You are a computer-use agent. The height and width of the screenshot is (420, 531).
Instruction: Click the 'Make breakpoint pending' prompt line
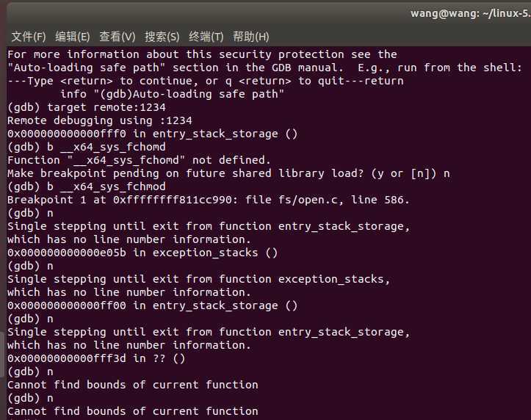coord(228,173)
